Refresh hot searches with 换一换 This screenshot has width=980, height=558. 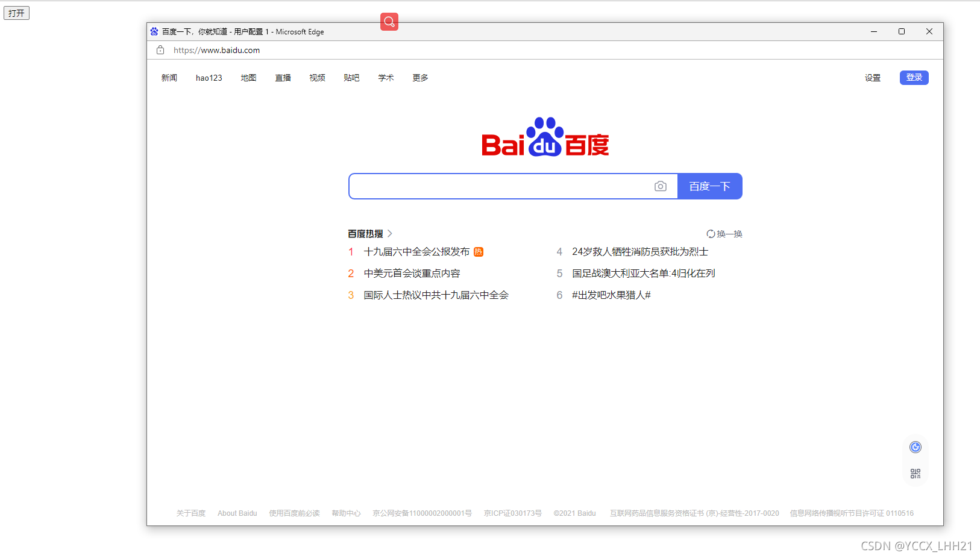pyautogui.click(x=724, y=234)
